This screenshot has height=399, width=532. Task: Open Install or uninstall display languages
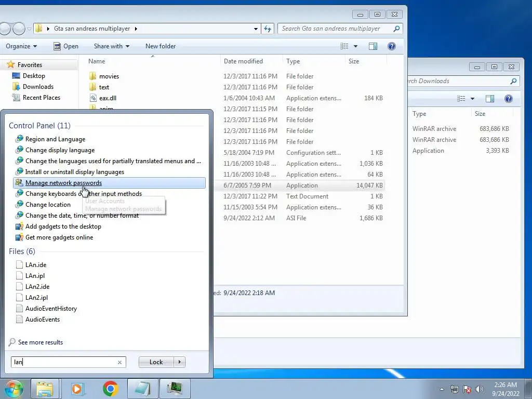(75, 172)
